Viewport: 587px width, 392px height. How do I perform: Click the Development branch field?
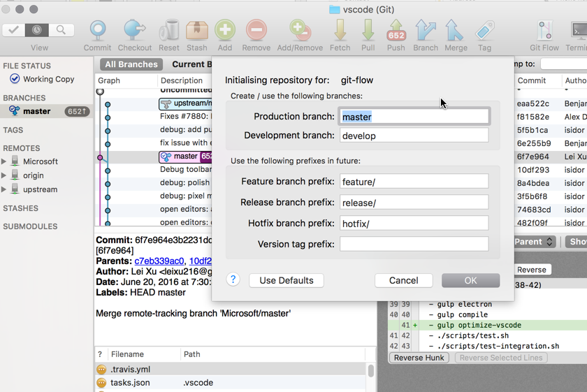[x=414, y=136]
